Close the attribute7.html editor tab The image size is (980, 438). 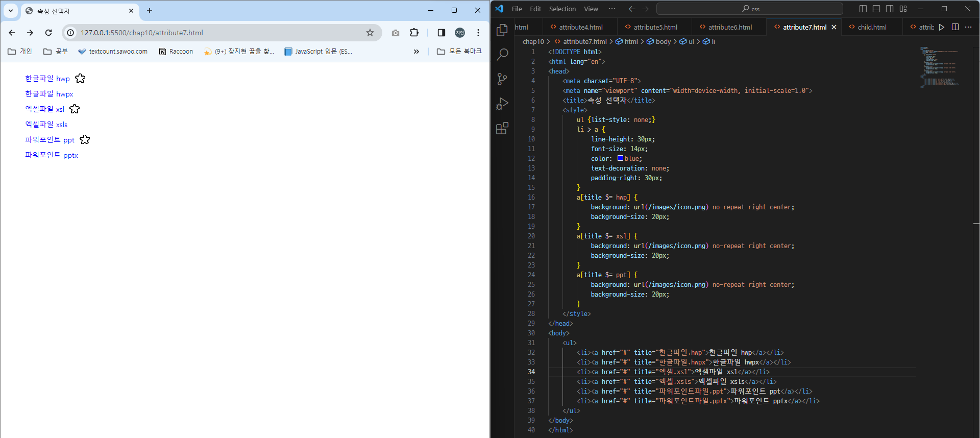click(834, 27)
